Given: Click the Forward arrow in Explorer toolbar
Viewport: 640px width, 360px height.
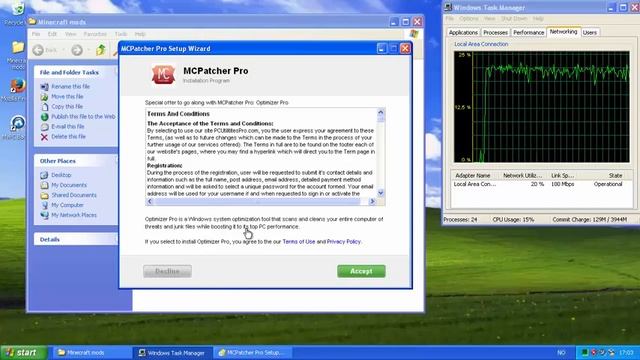Looking at the screenshot, I should coord(77,50).
